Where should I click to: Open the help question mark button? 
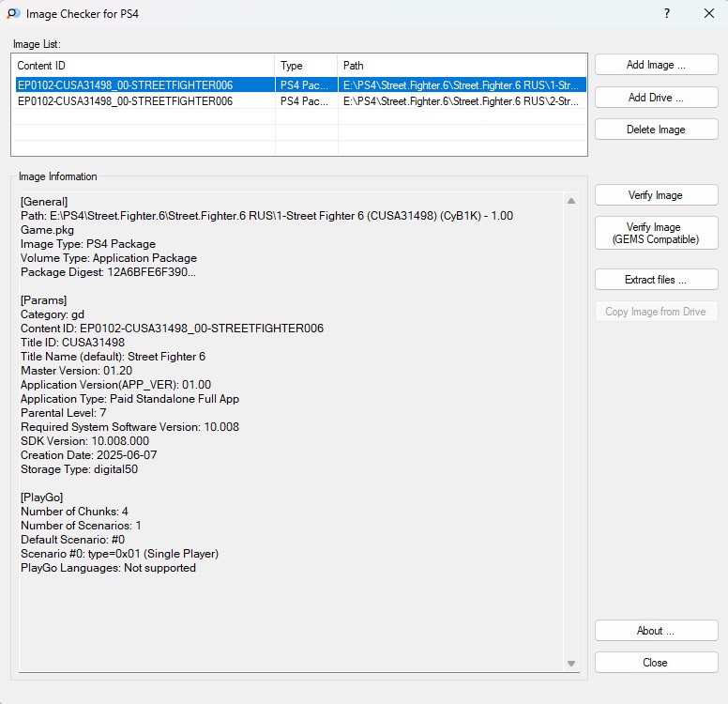[667, 13]
